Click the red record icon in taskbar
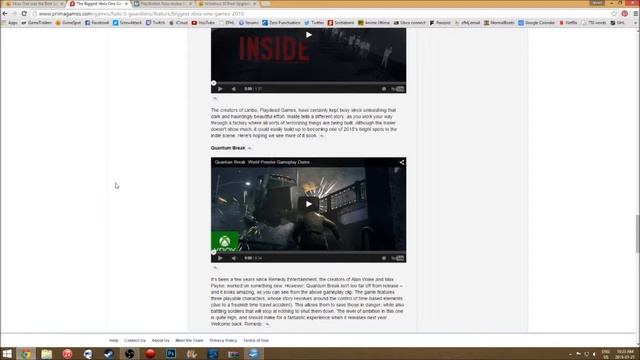This screenshot has height=360, width=640. tap(150, 354)
